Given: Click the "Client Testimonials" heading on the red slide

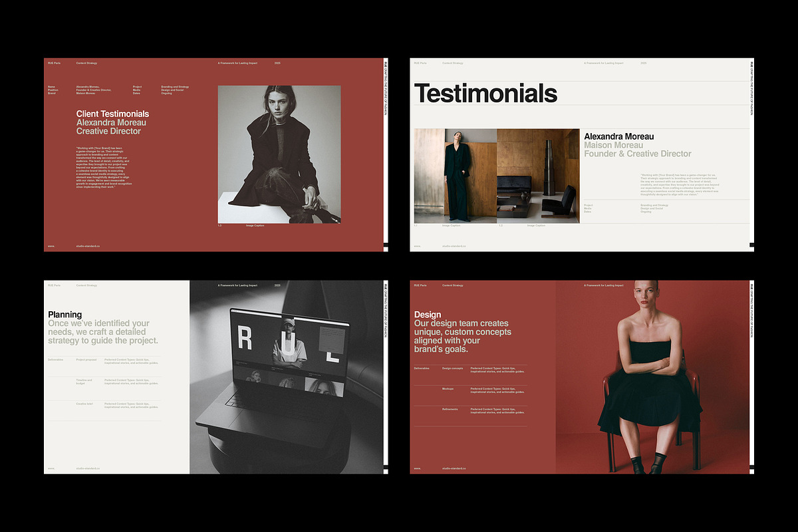Looking at the screenshot, I should pos(112,114).
